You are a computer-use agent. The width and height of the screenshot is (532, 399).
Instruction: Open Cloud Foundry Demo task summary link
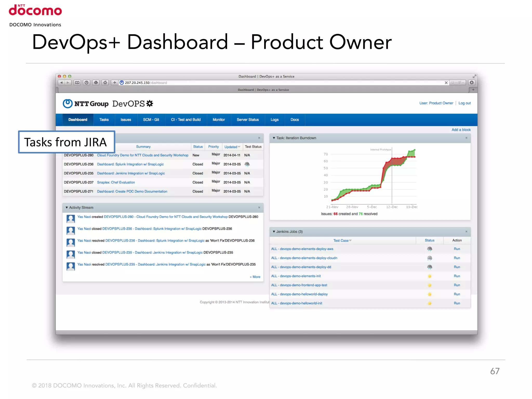pyautogui.click(x=143, y=155)
